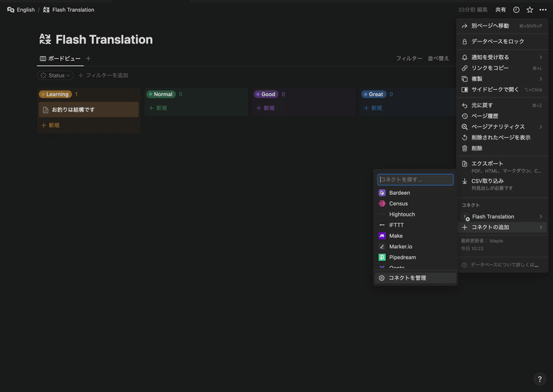The height and width of the screenshot is (392, 553).
Task: Add new card in Good column
Action: (x=265, y=108)
